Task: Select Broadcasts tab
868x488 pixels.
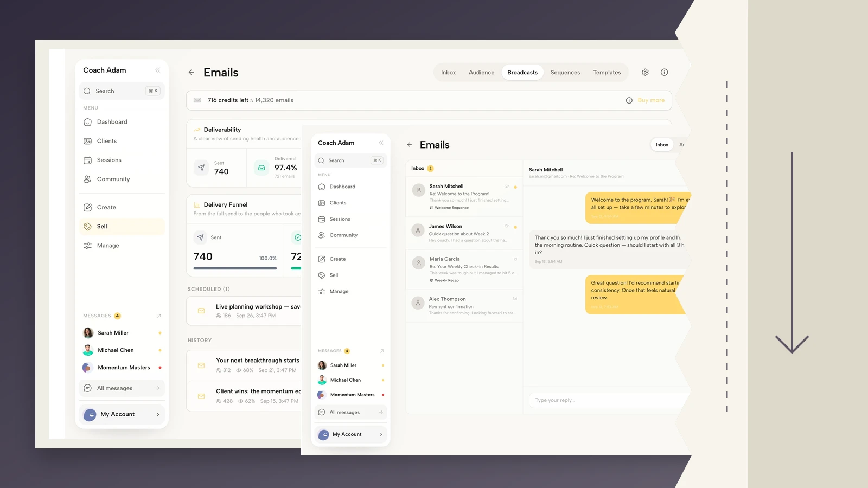Action: click(522, 72)
